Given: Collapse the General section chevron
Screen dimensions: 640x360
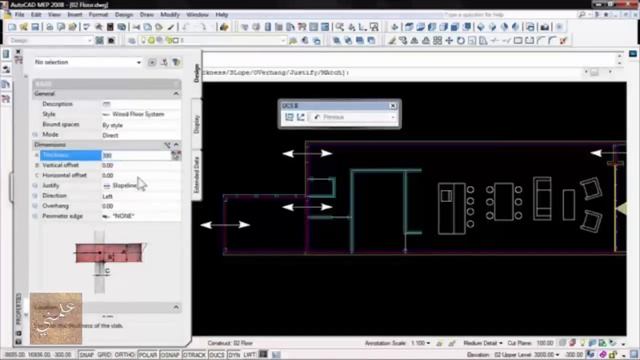Looking at the screenshot, I should pos(176,93).
